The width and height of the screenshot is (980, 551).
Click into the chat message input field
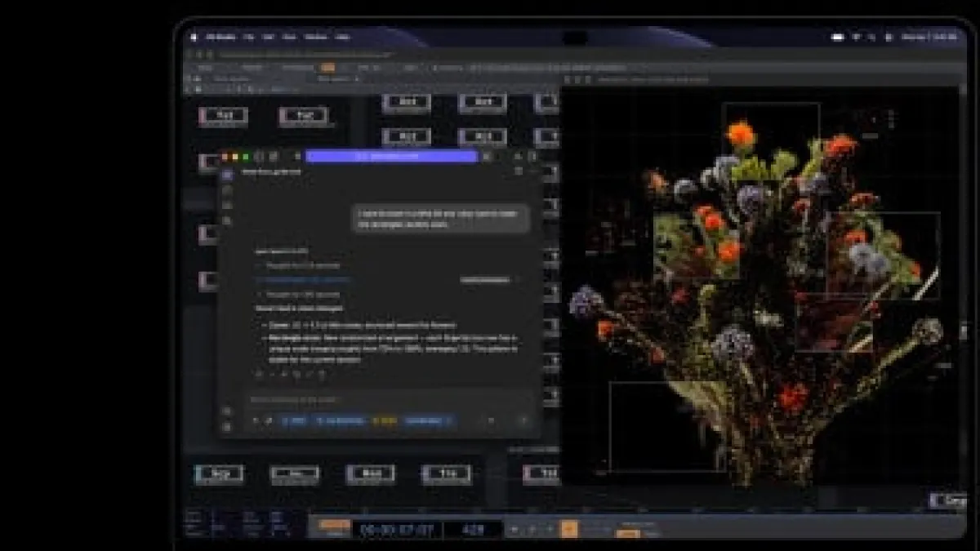390,399
